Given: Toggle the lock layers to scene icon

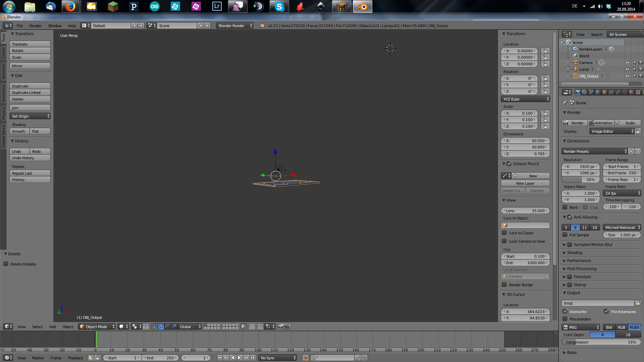Looking at the screenshot, I should click(244, 326).
